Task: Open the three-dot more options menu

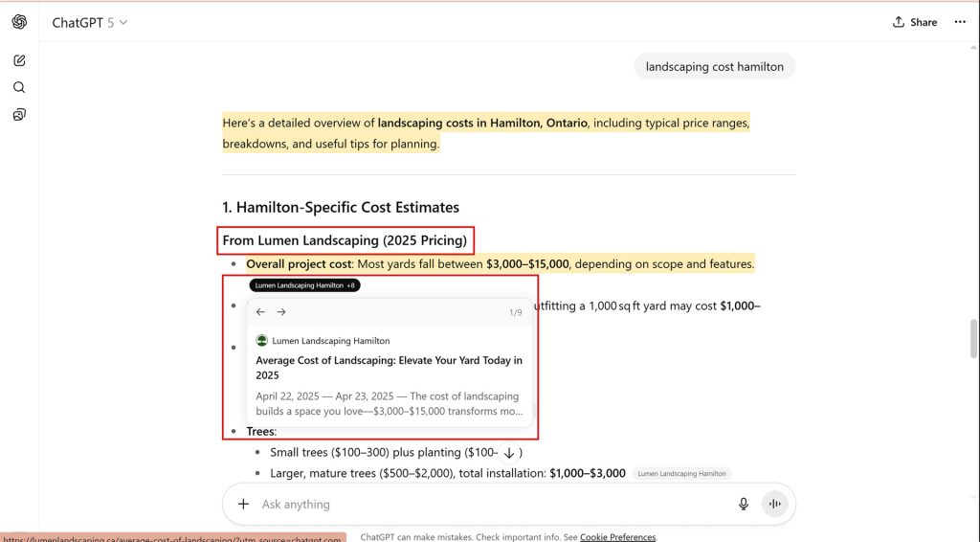Action: (960, 22)
